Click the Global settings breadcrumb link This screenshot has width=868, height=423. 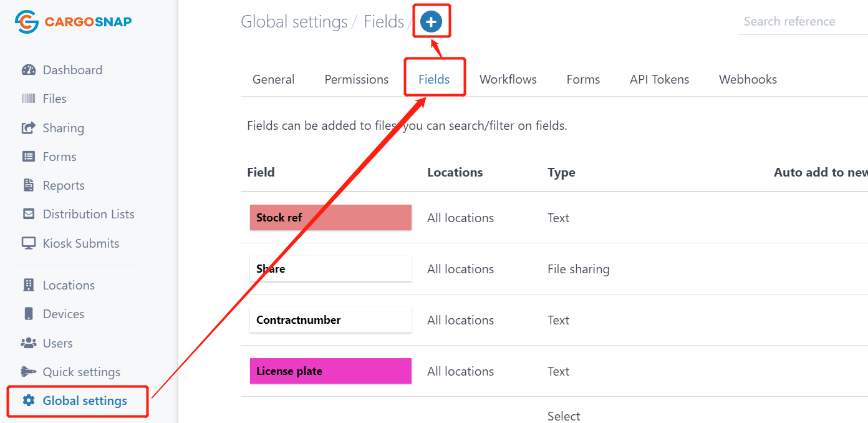click(x=294, y=22)
